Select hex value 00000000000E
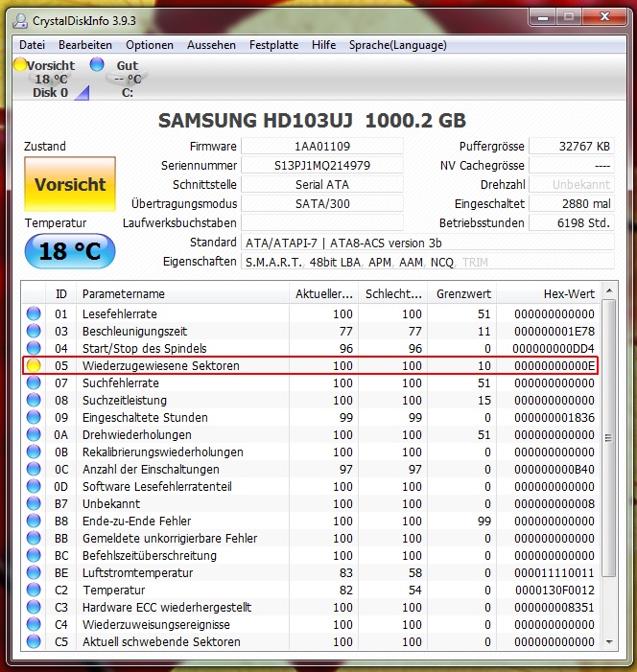The height and width of the screenshot is (672, 637). 554,365
